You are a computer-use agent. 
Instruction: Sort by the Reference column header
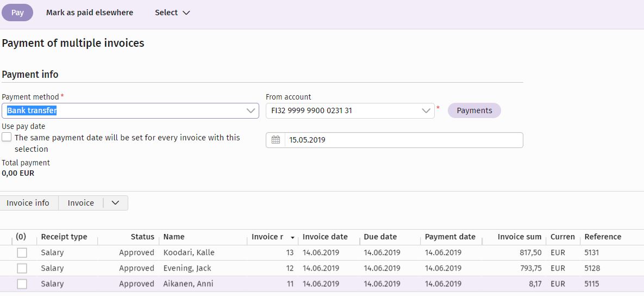603,237
